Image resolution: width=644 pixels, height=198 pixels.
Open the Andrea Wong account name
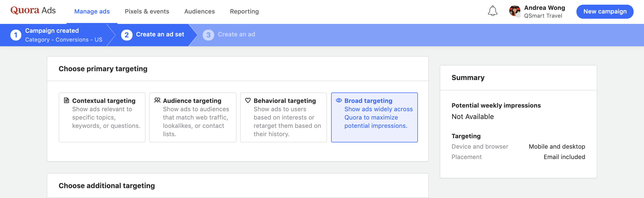544,8
